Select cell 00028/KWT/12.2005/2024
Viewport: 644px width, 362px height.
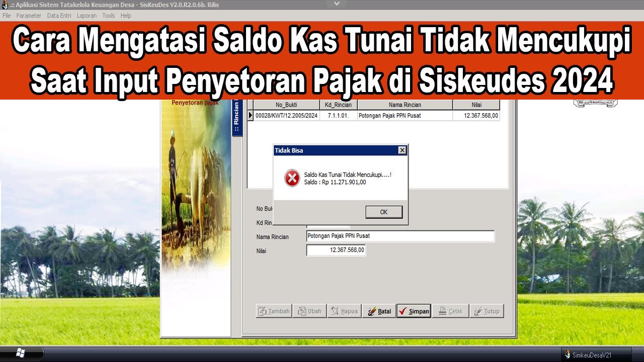[x=286, y=116]
